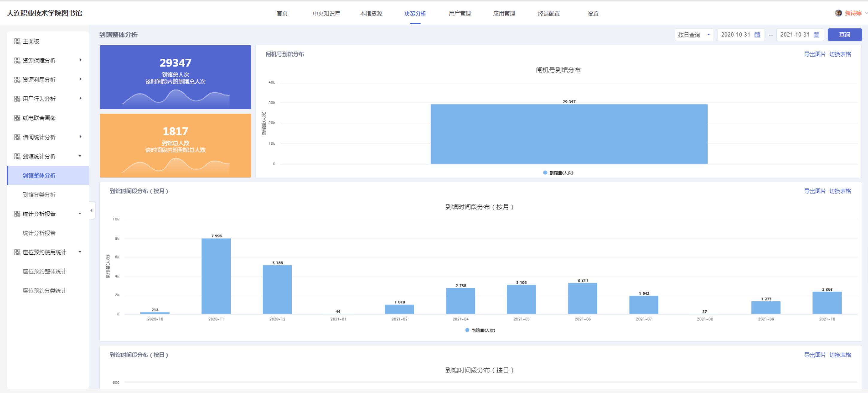The width and height of the screenshot is (868, 393).
Task: Open the 按日查询 query type dropdown
Action: pyautogui.click(x=694, y=35)
